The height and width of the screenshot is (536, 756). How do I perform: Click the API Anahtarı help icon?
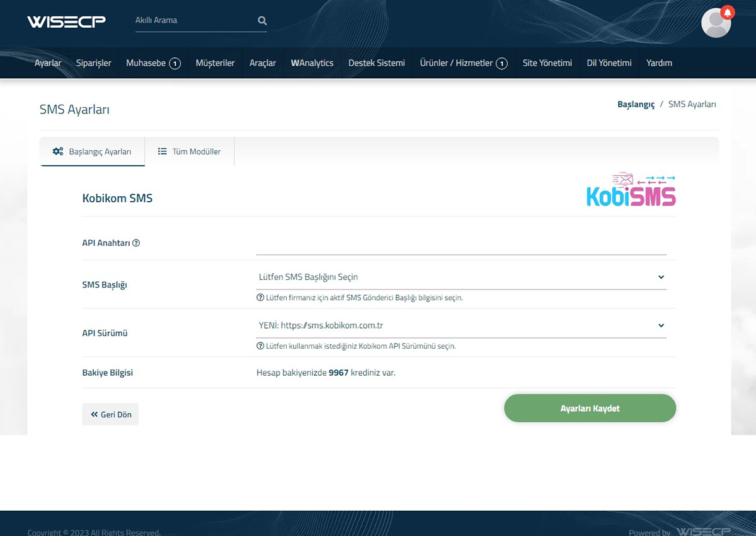[136, 243]
